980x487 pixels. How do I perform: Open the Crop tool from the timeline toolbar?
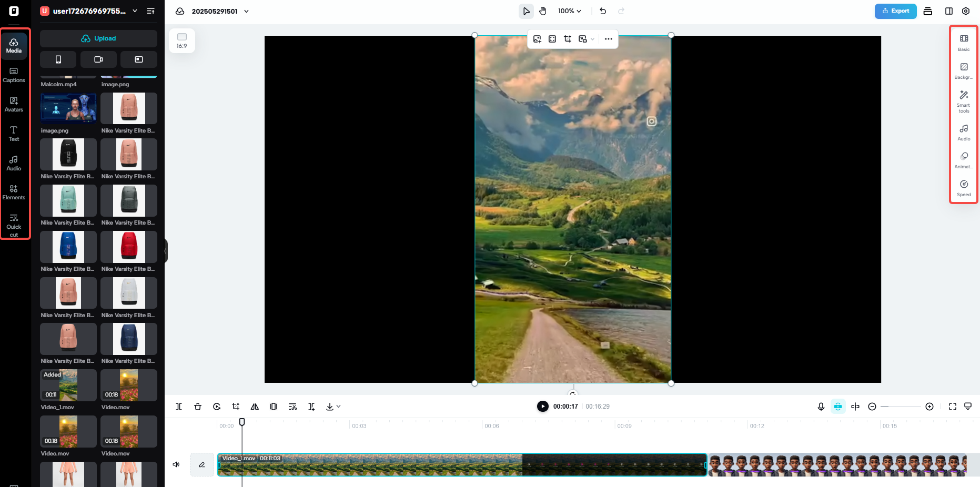pyautogui.click(x=236, y=407)
